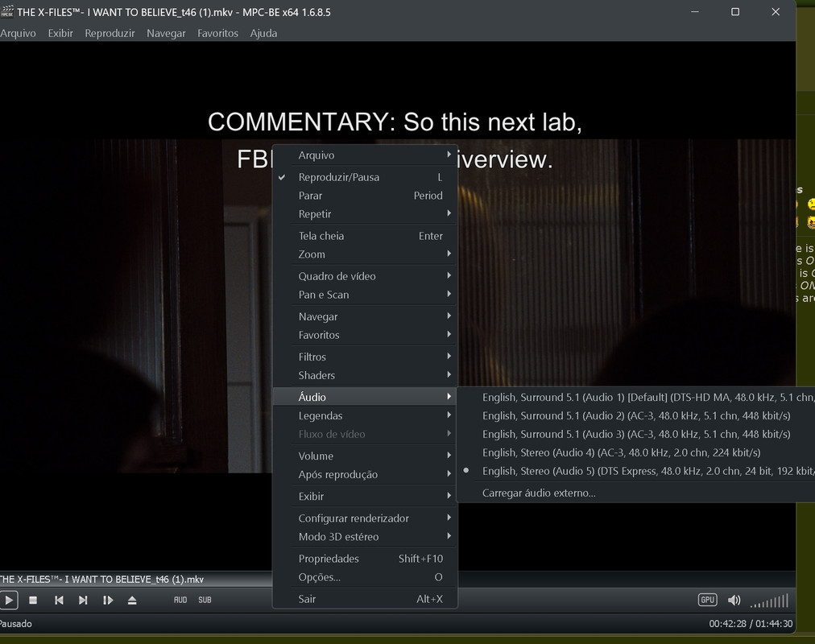815x644 pixels.
Task: Open the Reproduzir menu in menu bar
Action: coord(110,33)
